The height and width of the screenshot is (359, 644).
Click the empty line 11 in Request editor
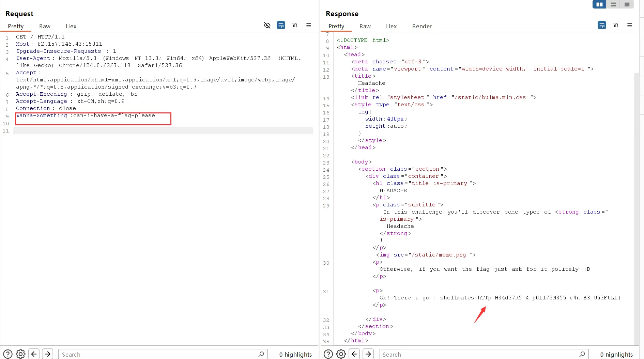[x=163, y=131]
